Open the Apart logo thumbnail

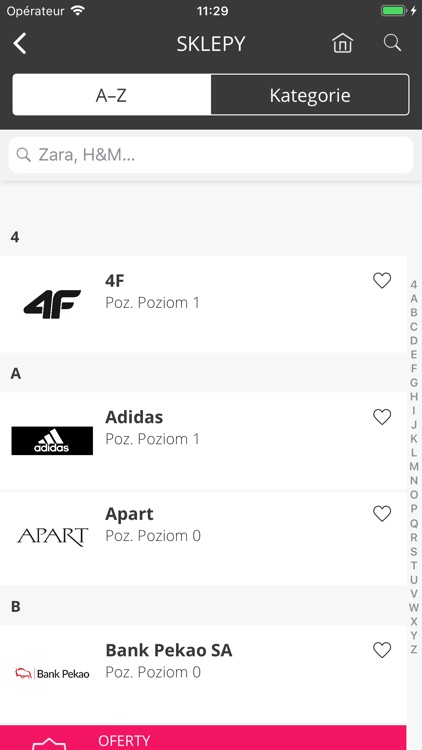click(x=52, y=537)
